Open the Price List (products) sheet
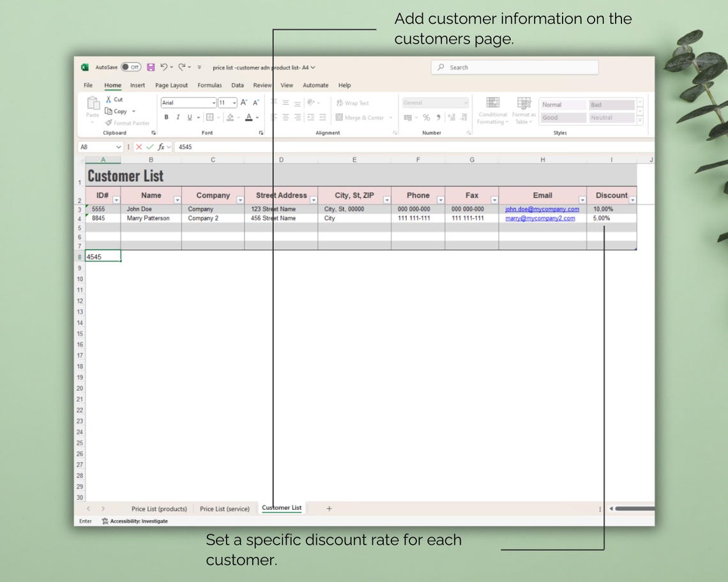This screenshot has width=728, height=582. coord(159,509)
